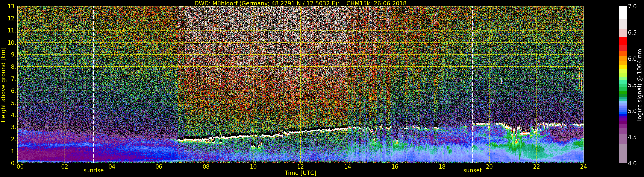Click time tick label '22'

536,166
